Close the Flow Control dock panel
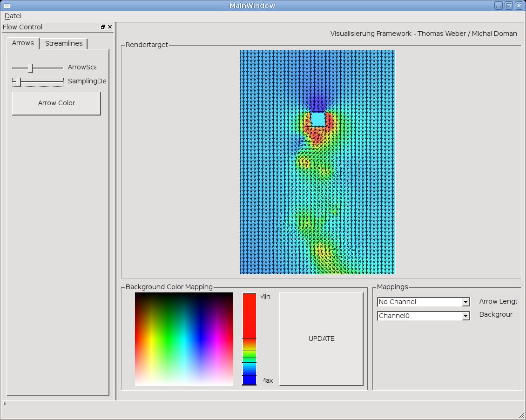The width and height of the screenshot is (526, 420). pyautogui.click(x=110, y=27)
